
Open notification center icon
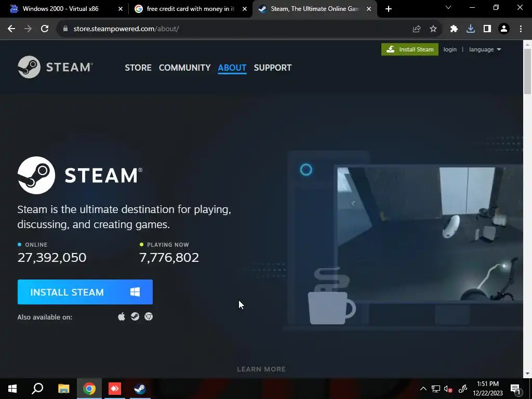click(515, 389)
